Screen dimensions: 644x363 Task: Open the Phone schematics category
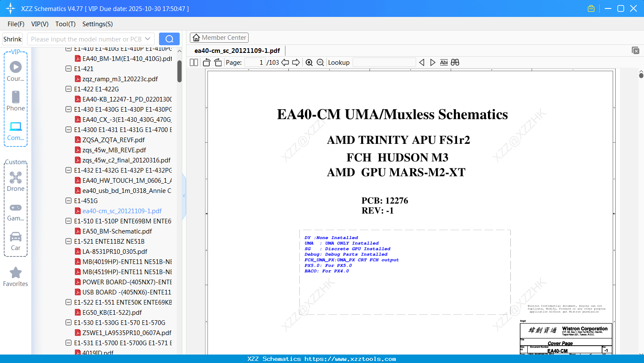(x=16, y=101)
